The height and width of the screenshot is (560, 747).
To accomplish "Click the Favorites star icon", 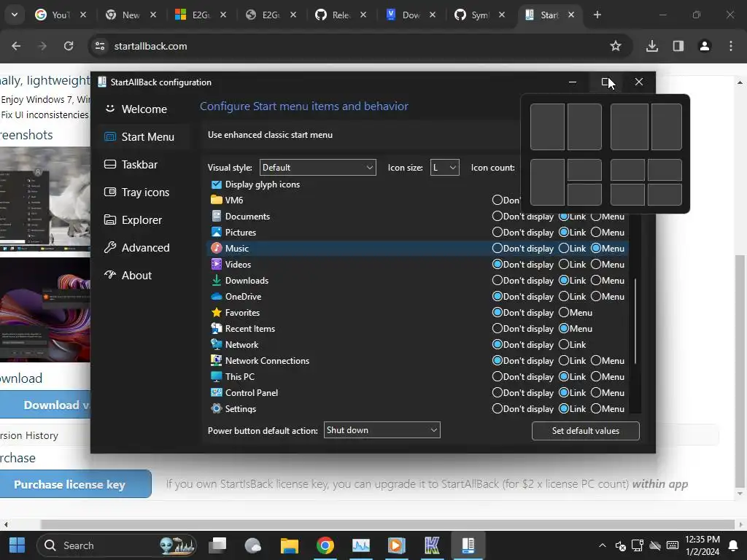I will click(216, 312).
